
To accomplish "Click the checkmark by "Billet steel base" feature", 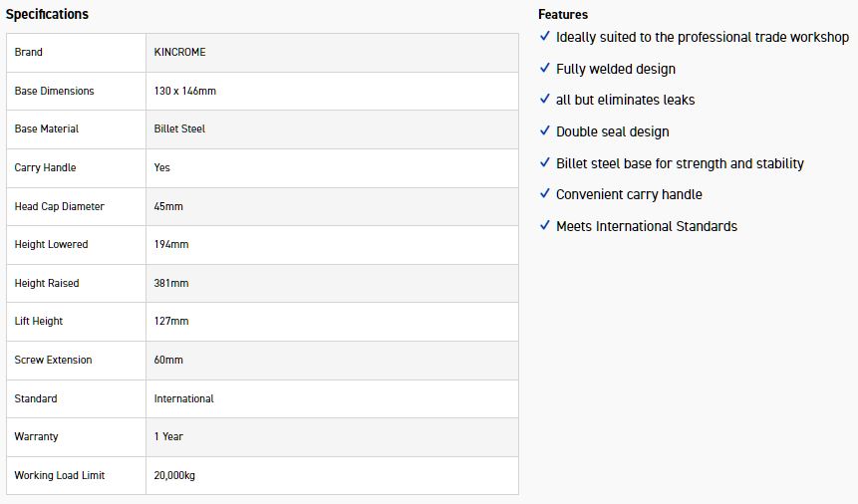I will 545,162.
